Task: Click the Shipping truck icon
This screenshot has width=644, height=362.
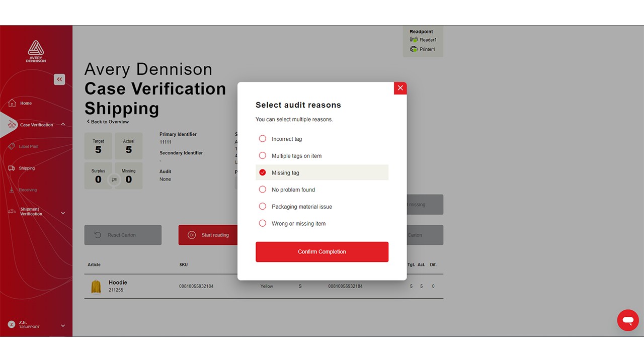Action: click(x=12, y=168)
